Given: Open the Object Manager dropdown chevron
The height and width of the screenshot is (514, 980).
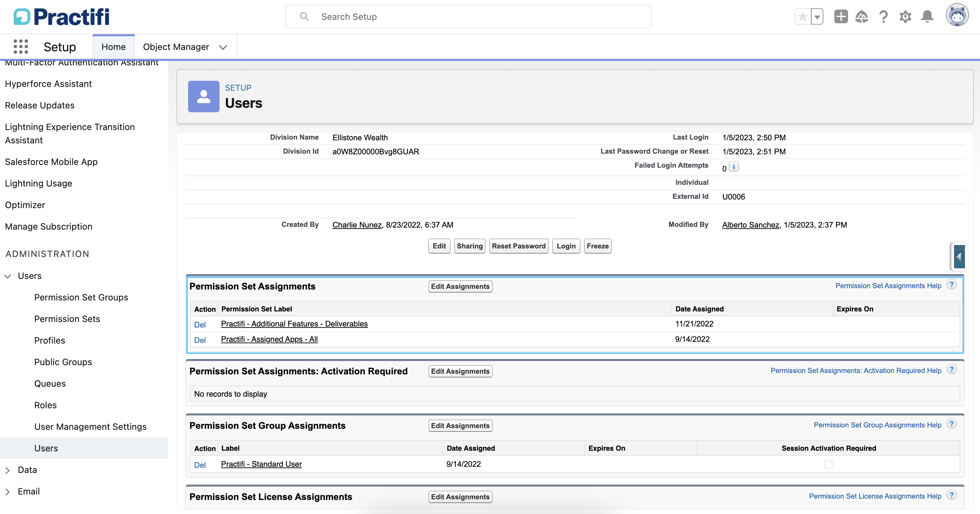Looking at the screenshot, I should coord(223,47).
